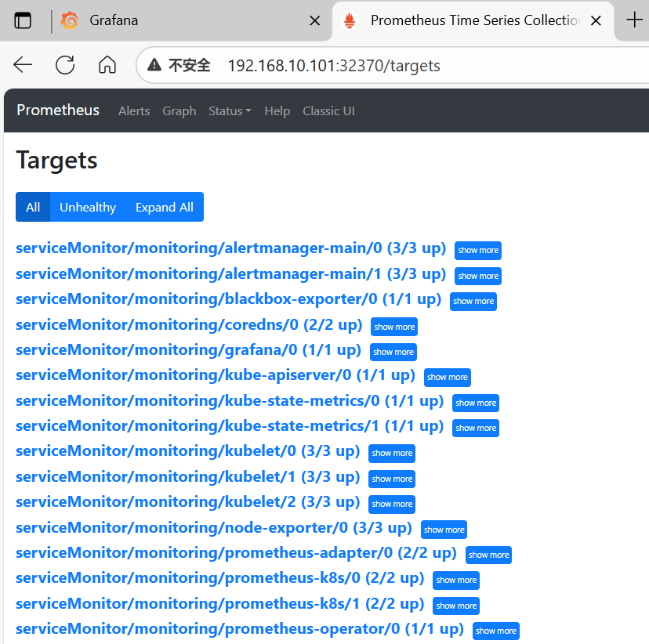Image resolution: width=649 pixels, height=644 pixels.
Task: Show more for kube-state-metrics/0
Action: [476, 403]
